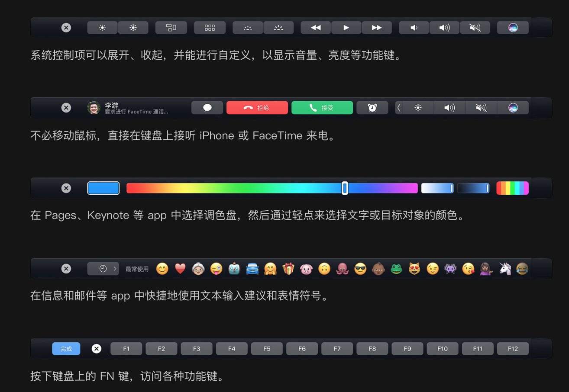
Task: Open Mission Control from the Touch Bar
Action: point(171,28)
